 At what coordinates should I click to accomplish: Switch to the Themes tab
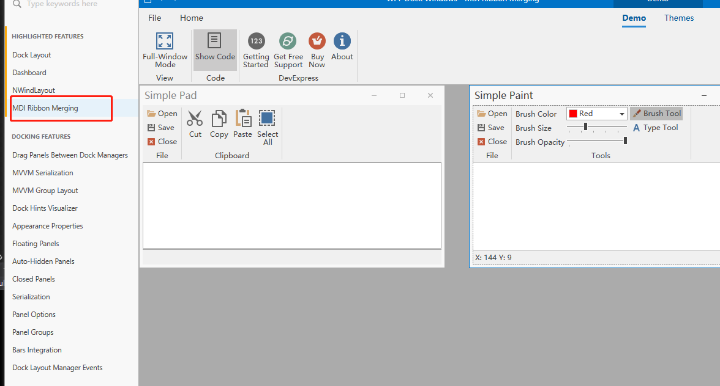[x=679, y=18]
